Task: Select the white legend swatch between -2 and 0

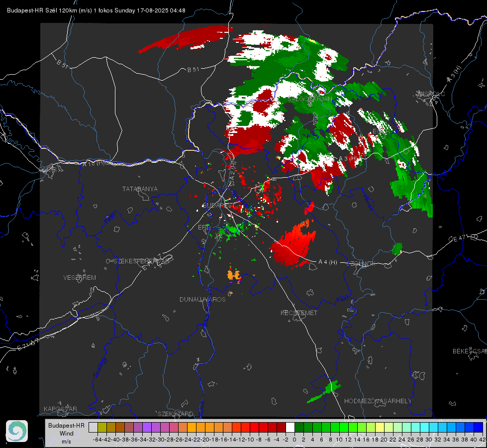Action: (290, 427)
